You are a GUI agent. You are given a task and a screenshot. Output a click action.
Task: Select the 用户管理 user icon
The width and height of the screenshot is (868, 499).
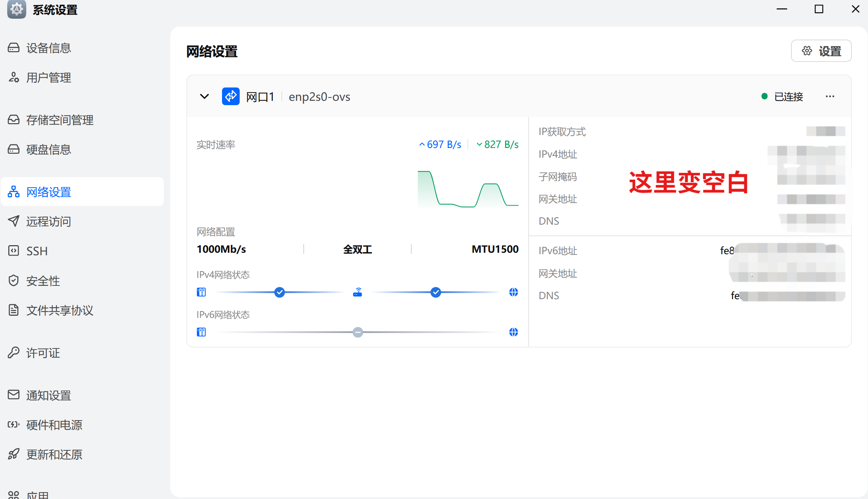tap(13, 77)
